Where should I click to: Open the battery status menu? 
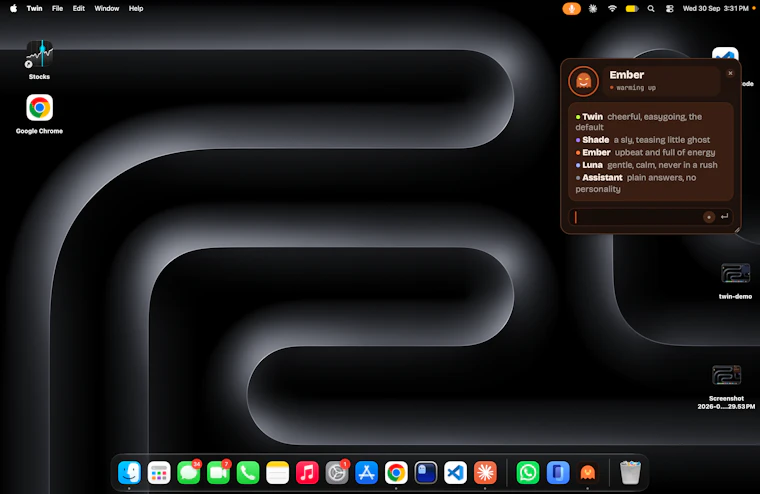[x=632, y=8]
